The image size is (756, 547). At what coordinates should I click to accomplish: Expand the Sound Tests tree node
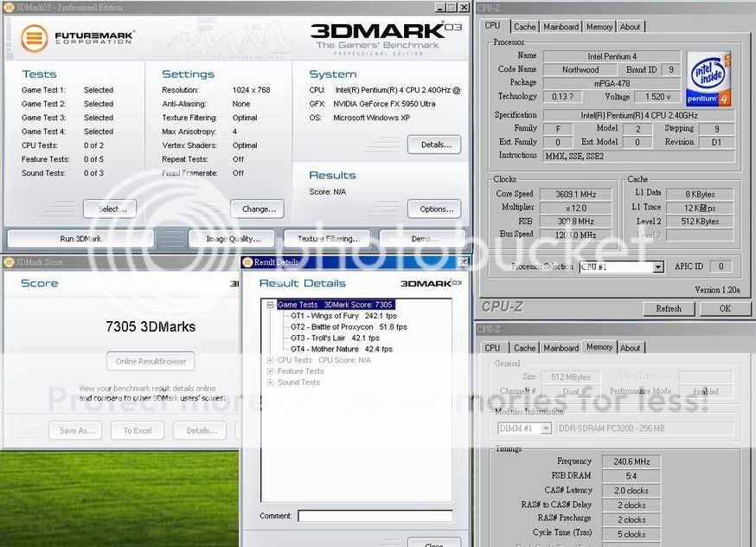pos(270,383)
